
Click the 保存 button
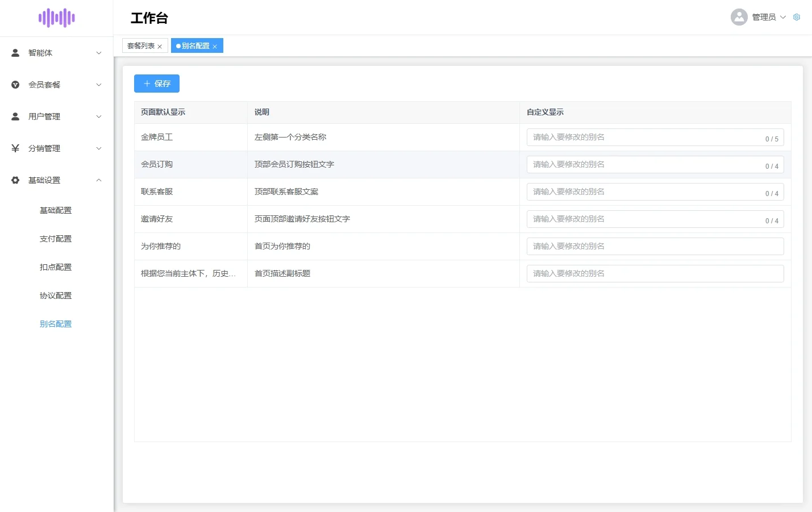157,84
